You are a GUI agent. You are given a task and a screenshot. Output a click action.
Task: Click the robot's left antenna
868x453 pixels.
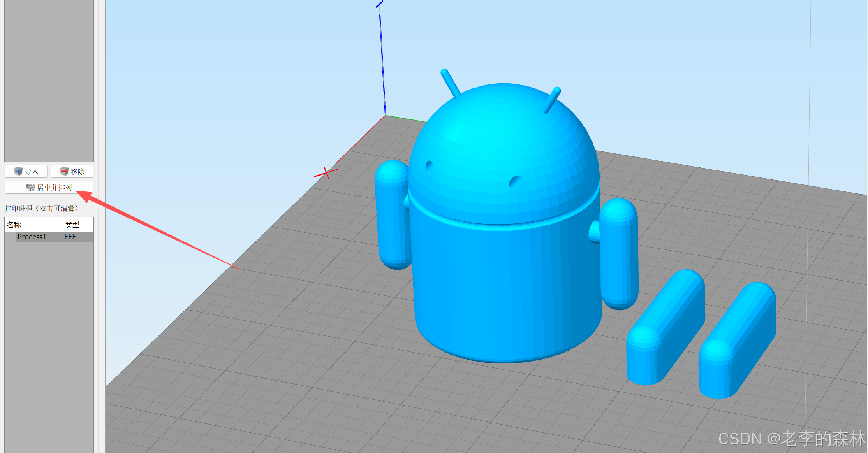click(x=451, y=83)
